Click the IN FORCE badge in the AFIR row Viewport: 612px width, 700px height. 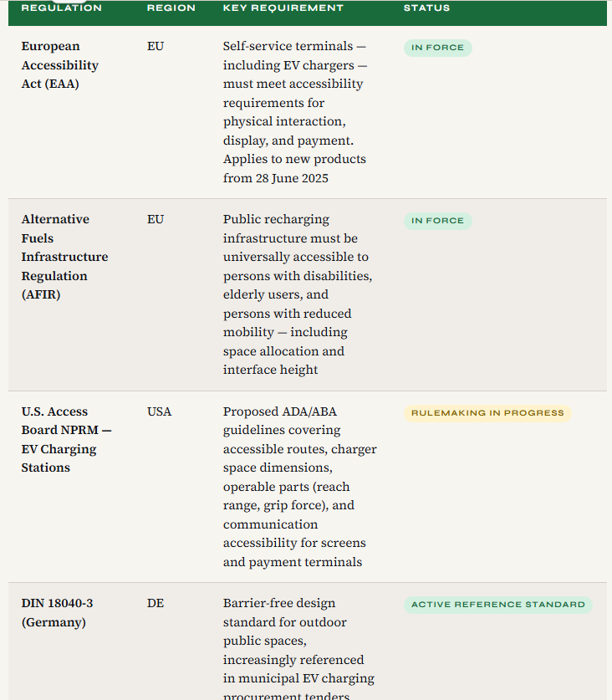[x=437, y=221]
